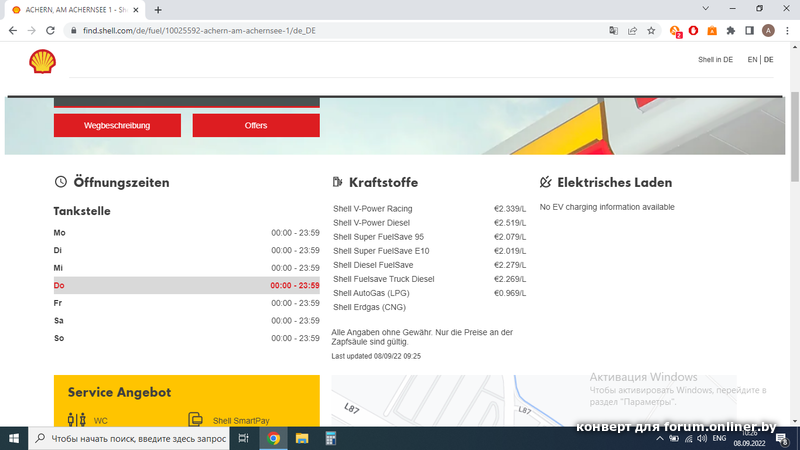Image resolution: width=800 pixels, height=450 pixels.
Task: Open Chrome from the taskbar
Action: (273, 438)
